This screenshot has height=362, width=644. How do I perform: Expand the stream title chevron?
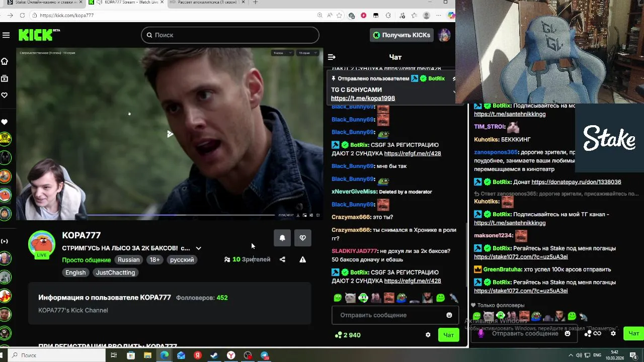pos(198,248)
